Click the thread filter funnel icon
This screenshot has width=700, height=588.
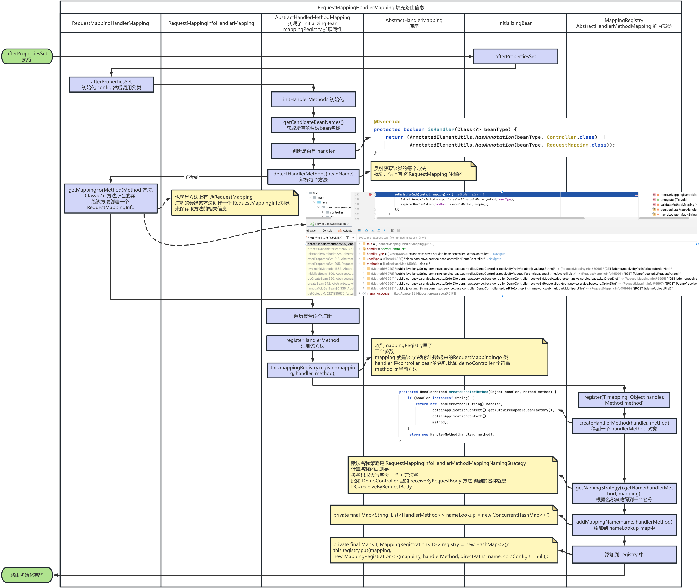click(347, 238)
